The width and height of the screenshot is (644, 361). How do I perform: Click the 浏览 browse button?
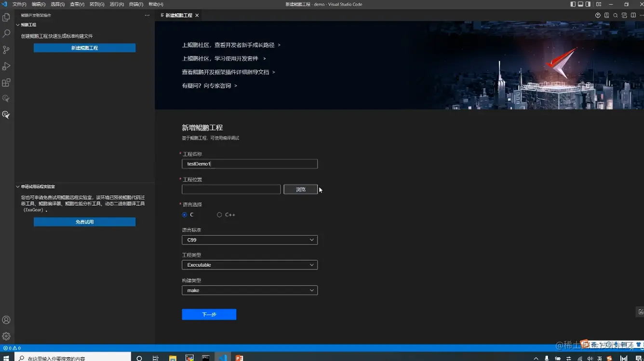pyautogui.click(x=301, y=189)
